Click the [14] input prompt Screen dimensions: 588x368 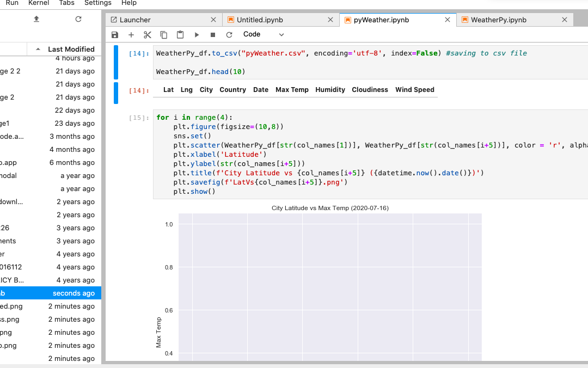coord(139,53)
